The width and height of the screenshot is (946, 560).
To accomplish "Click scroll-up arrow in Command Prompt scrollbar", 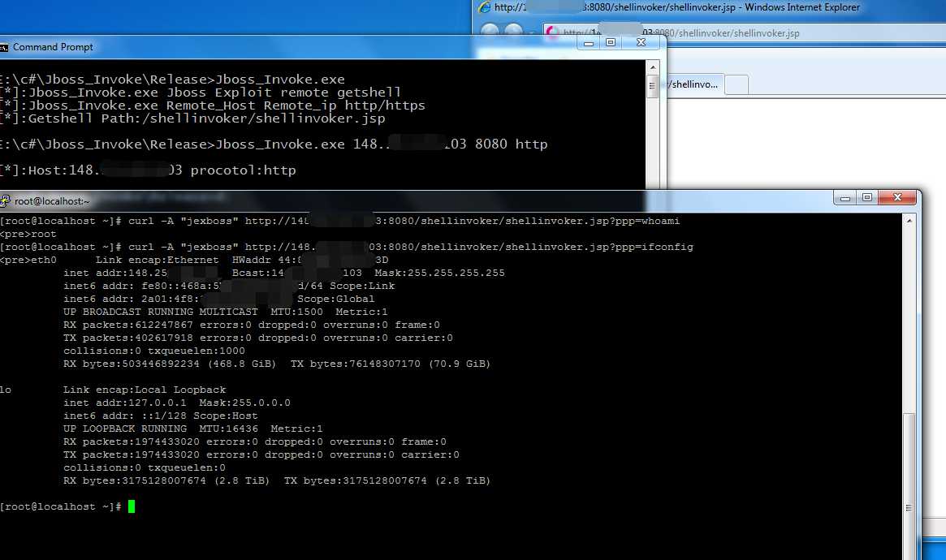I will (x=652, y=67).
